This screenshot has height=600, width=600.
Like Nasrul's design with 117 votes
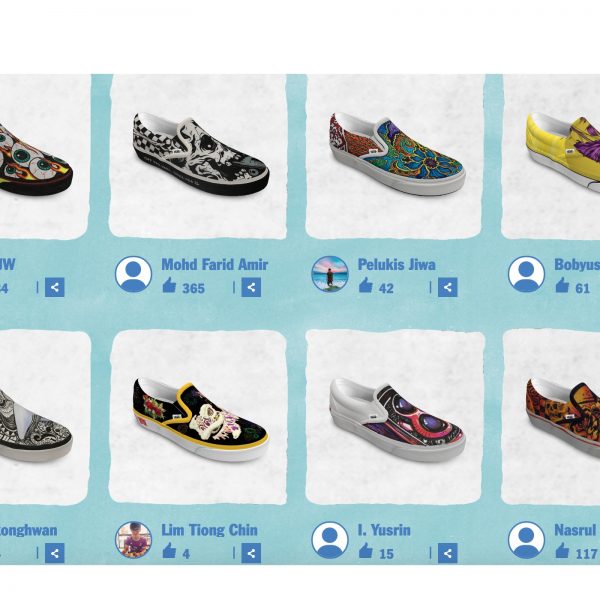tap(562, 551)
